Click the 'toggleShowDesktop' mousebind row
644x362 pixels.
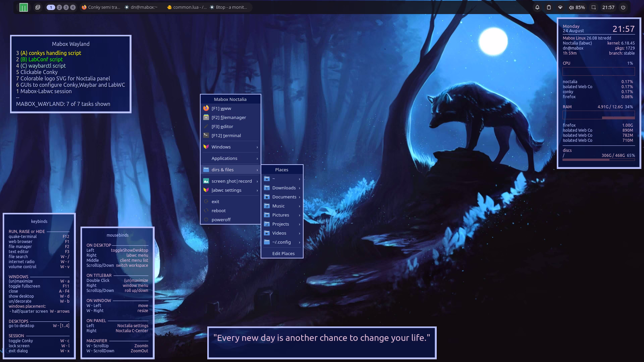click(x=117, y=250)
